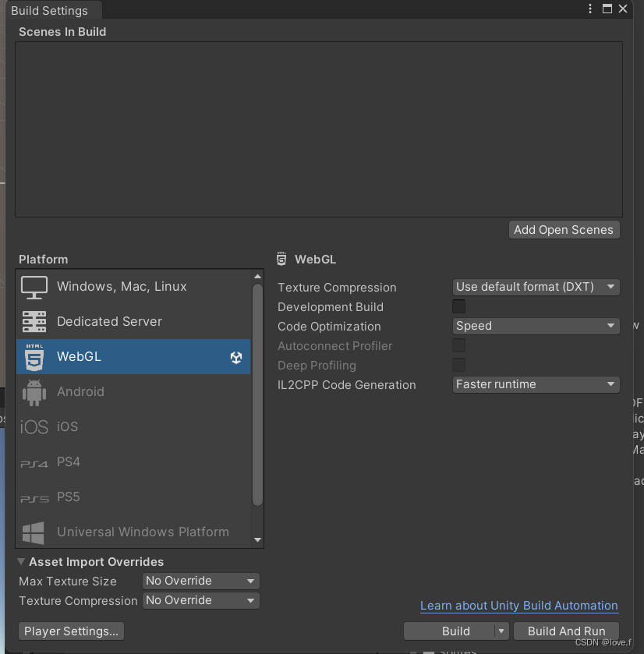Image resolution: width=644 pixels, height=654 pixels.
Task: Click the Universal Windows Platform logo icon
Action: [34, 533]
